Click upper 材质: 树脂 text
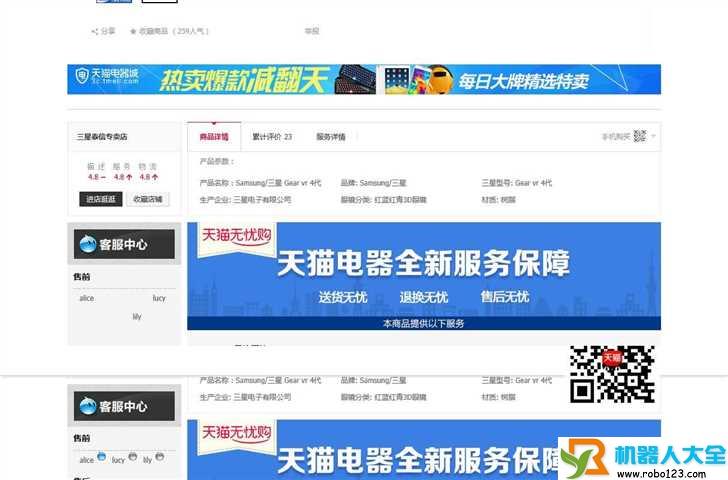 499,200
